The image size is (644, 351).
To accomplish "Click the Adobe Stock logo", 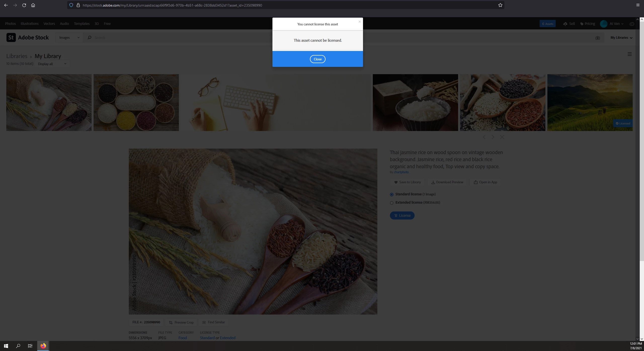I will (x=28, y=37).
